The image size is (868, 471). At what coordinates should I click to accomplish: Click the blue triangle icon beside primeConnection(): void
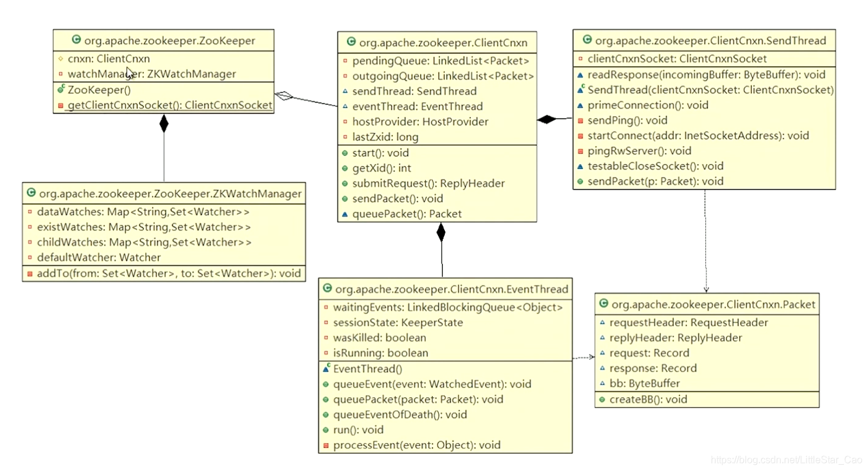coord(581,106)
